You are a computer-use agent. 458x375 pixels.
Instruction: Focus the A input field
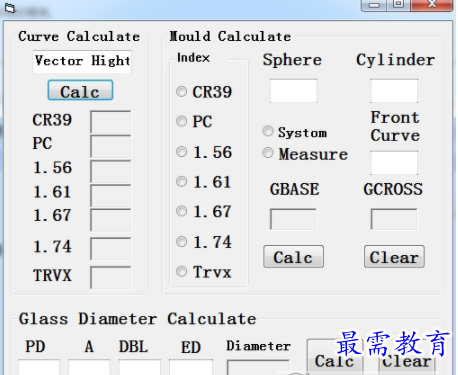coord(89,367)
